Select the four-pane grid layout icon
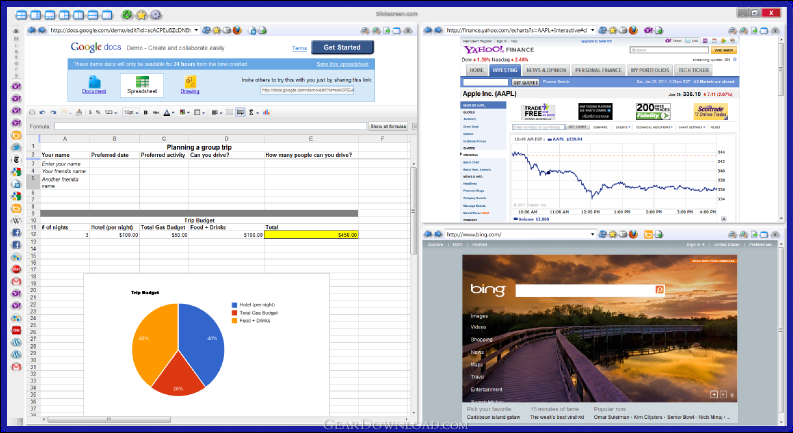 [21, 15]
